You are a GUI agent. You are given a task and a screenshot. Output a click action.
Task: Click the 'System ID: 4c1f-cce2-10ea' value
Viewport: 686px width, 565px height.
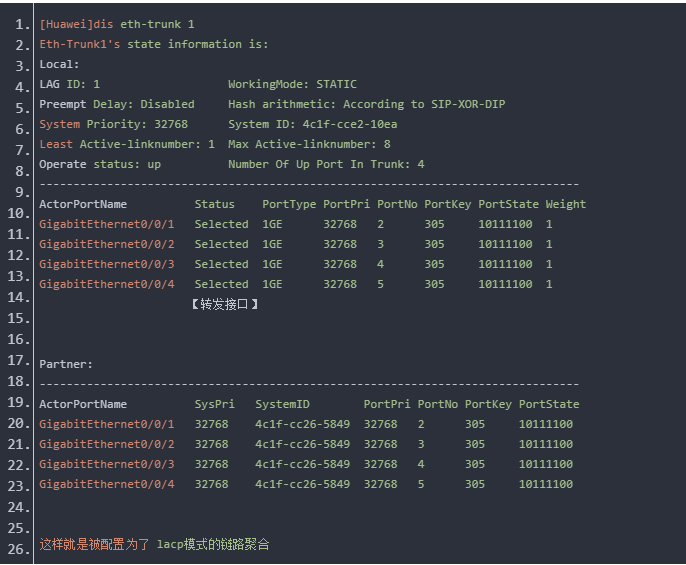(x=312, y=124)
